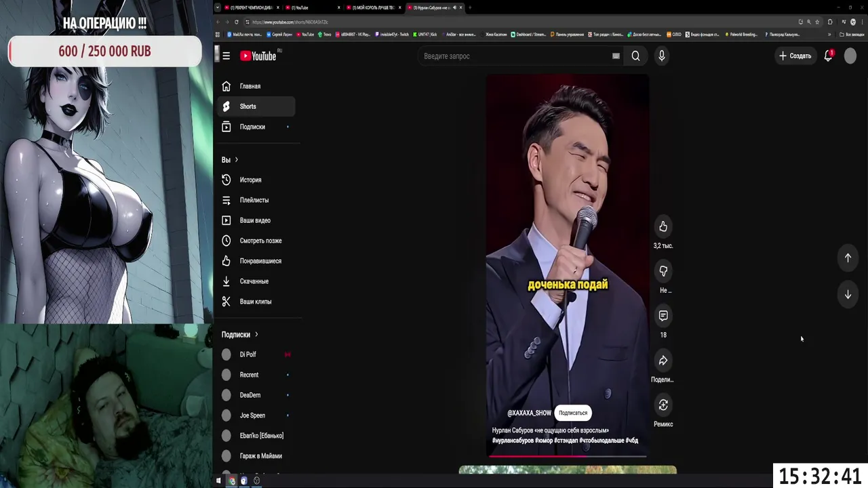The height and width of the screenshot is (488, 868).
Task: Open the Гараж в Майами channel
Action: (256, 456)
